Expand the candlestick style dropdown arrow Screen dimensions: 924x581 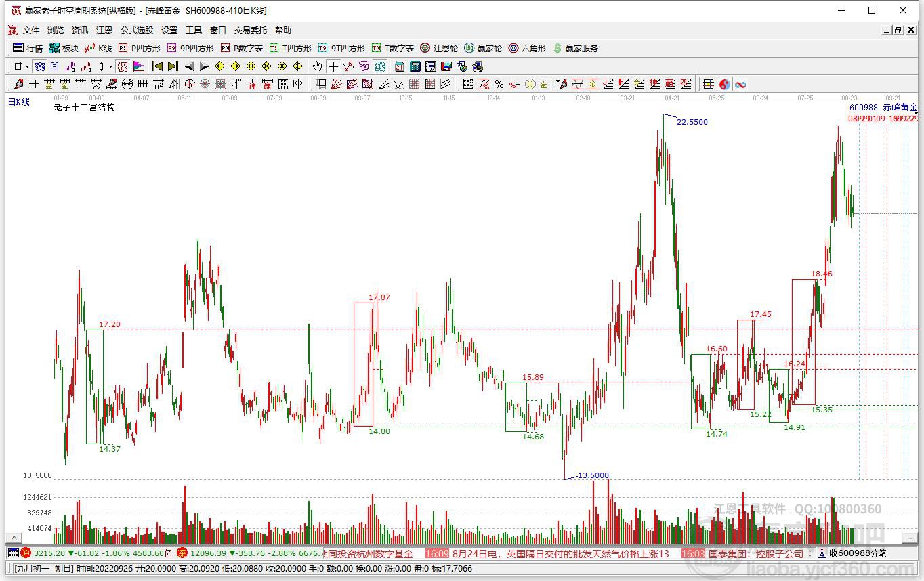tap(110, 66)
